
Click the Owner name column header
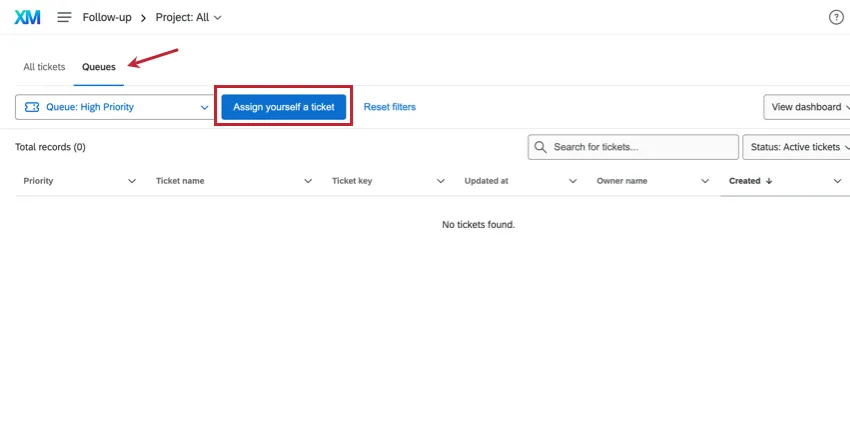pyautogui.click(x=622, y=181)
